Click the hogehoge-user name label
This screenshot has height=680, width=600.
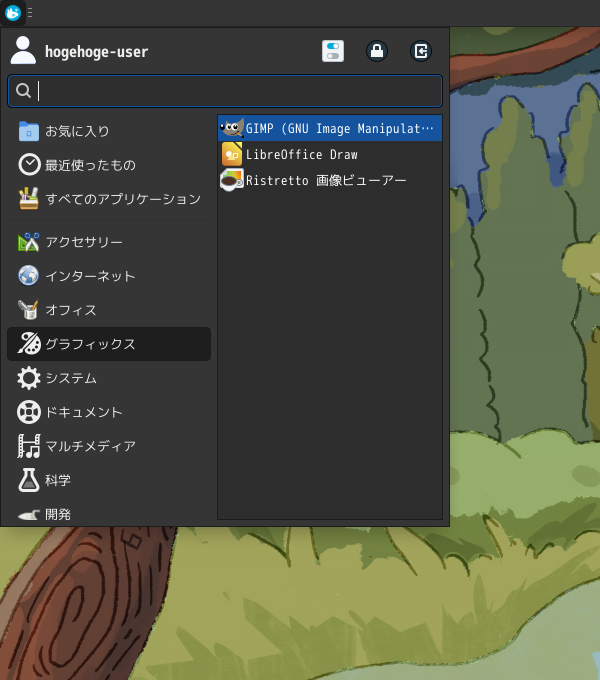tap(96, 52)
